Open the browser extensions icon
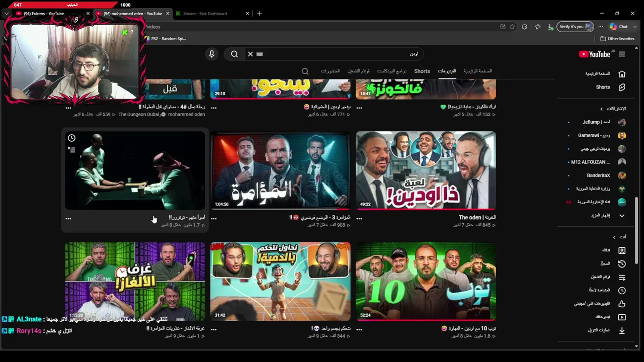The height and width of the screenshot is (362, 644). pyautogui.click(x=524, y=27)
